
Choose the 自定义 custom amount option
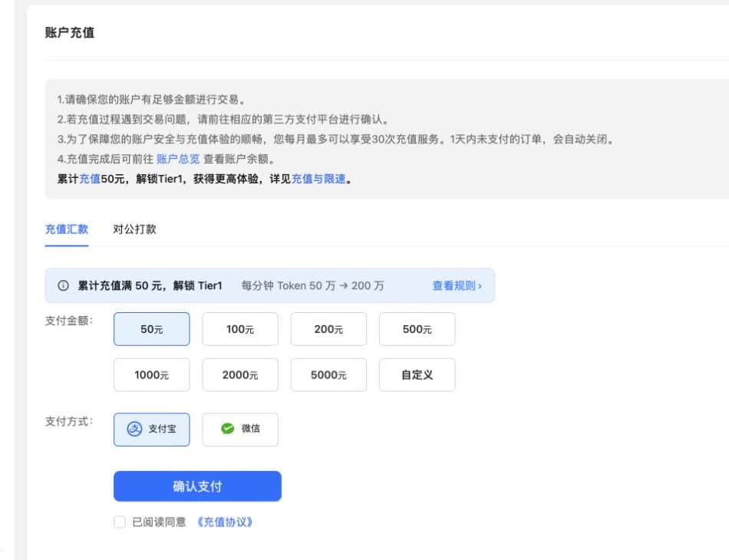417,374
